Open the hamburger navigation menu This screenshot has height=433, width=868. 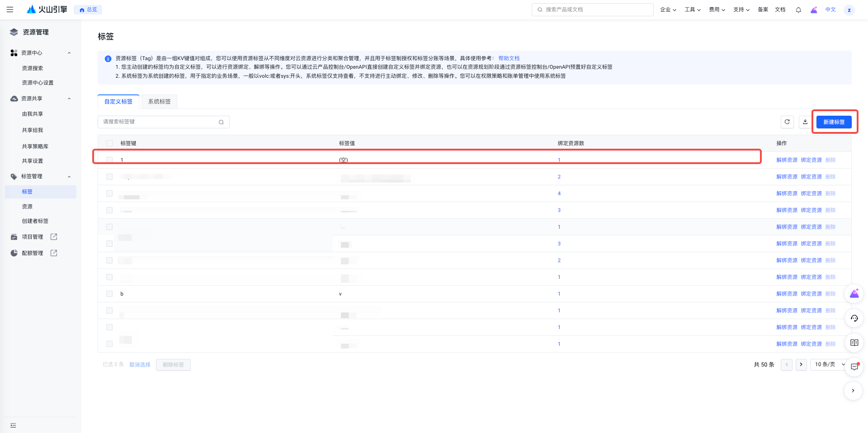click(x=10, y=9)
